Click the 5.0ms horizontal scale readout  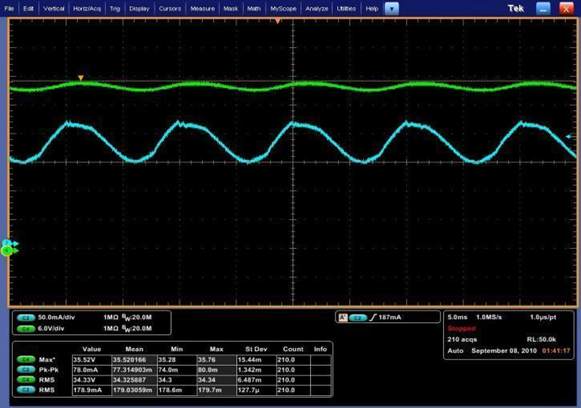[x=458, y=317]
